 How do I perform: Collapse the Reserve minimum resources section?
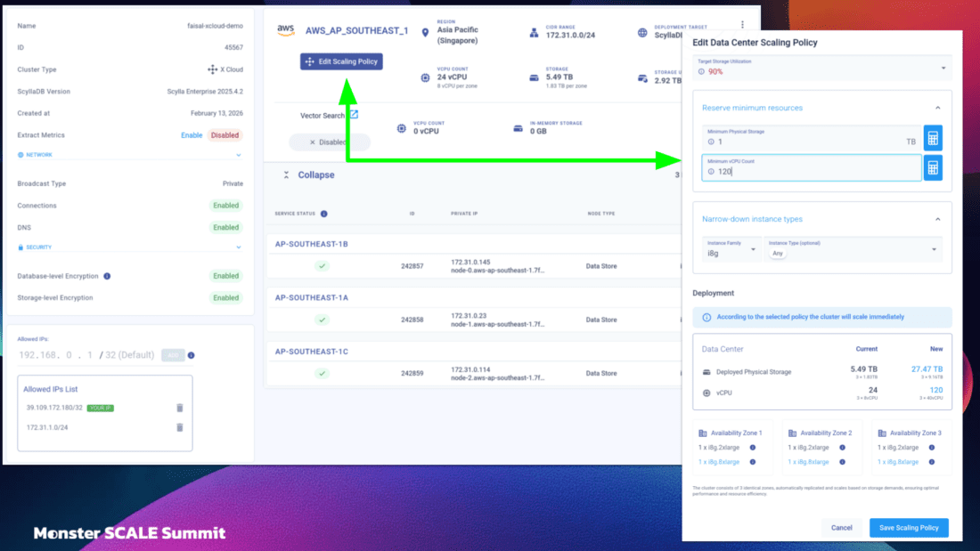[937, 108]
